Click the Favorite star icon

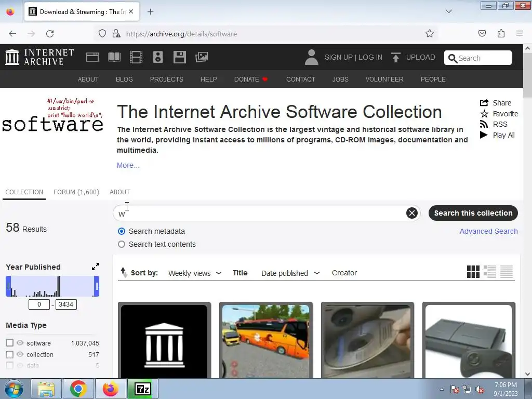point(484,114)
